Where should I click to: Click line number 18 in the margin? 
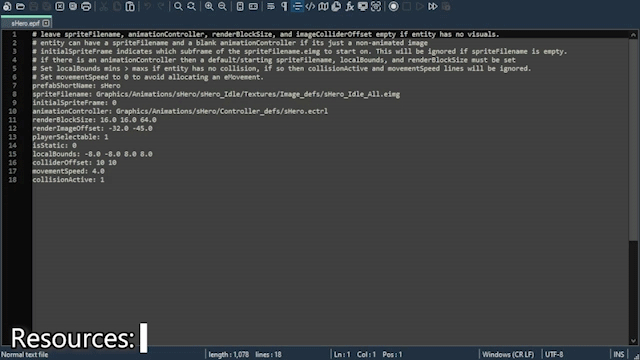tap(13, 180)
